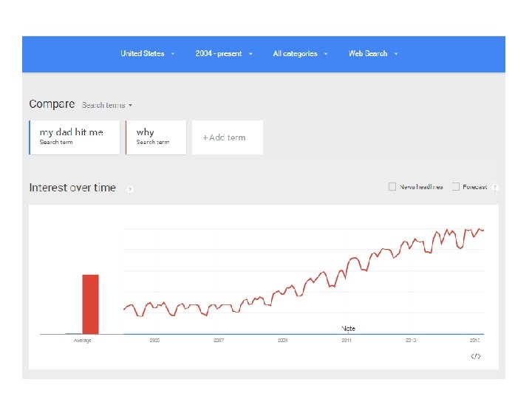Click the Compare heading
The height and width of the screenshot is (399, 532).
(x=52, y=104)
